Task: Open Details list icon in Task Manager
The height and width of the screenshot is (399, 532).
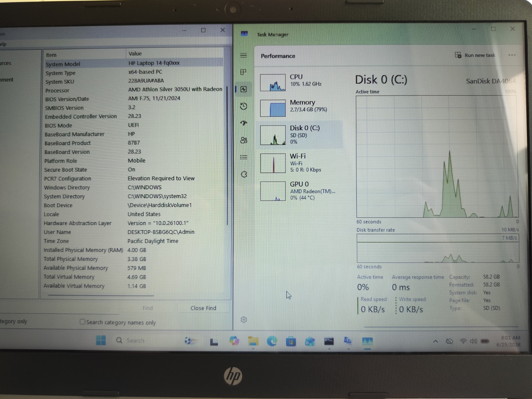Action: (x=243, y=157)
